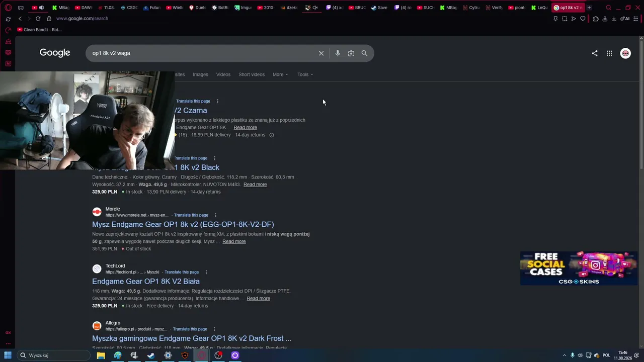Screen dimensions: 644x362
Task: Switch to the Imgur browser tab
Action: click(x=244, y=8)
